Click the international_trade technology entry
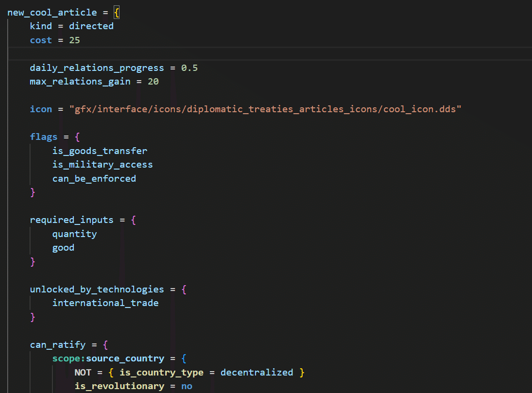 [105, 303]
